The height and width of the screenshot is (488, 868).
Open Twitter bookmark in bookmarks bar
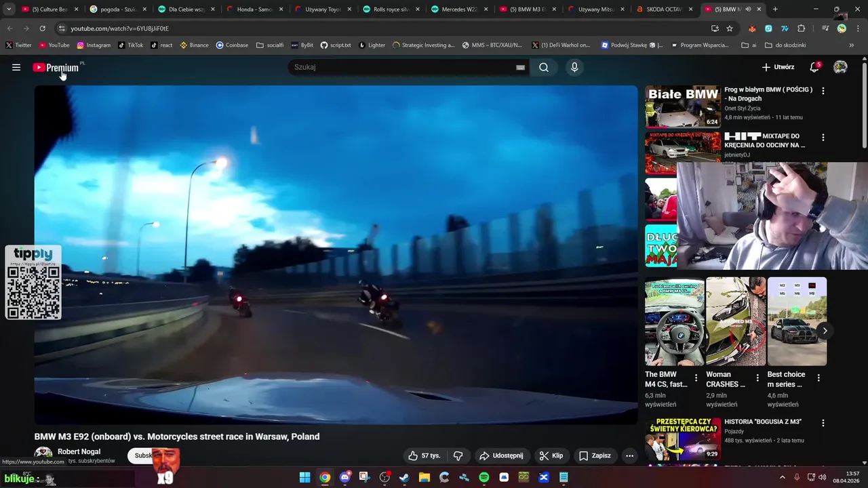[x=18, y=45]
